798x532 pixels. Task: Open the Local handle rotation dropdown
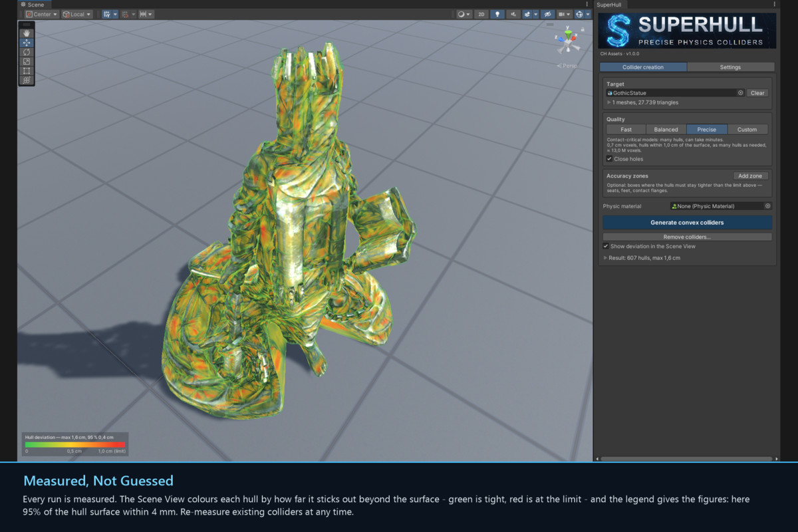pyautogui.click(x=77, y=14)
